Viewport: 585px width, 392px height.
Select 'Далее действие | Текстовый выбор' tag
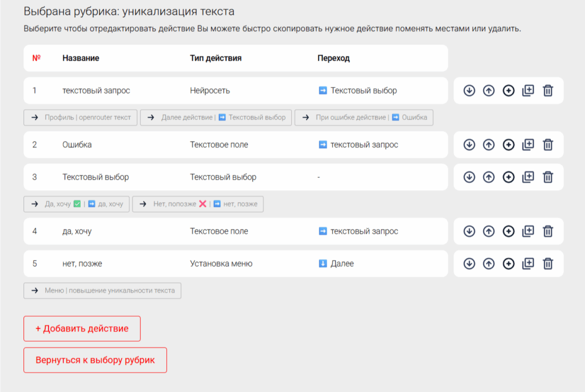tap(216, 118)
